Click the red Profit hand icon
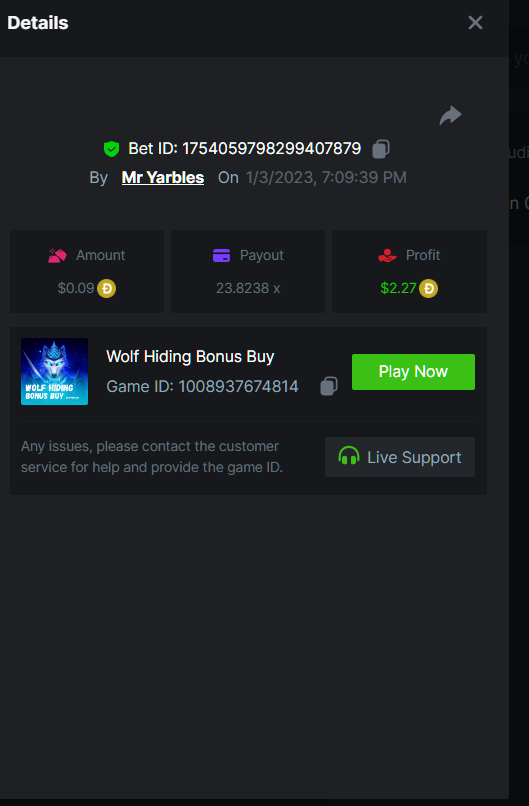Screen dimensions: 529x806 coord(387,255)
